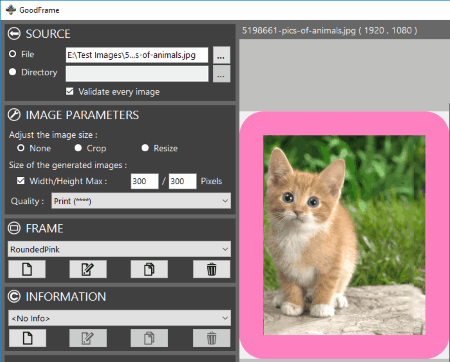The height and width of the screenshot is (362, 450).
Task: Open the <No Info> information dropdown
Action: coord(119,318)
